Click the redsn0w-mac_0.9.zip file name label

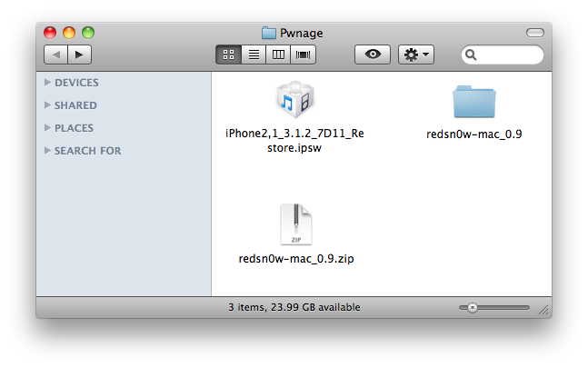pos(296,259)
